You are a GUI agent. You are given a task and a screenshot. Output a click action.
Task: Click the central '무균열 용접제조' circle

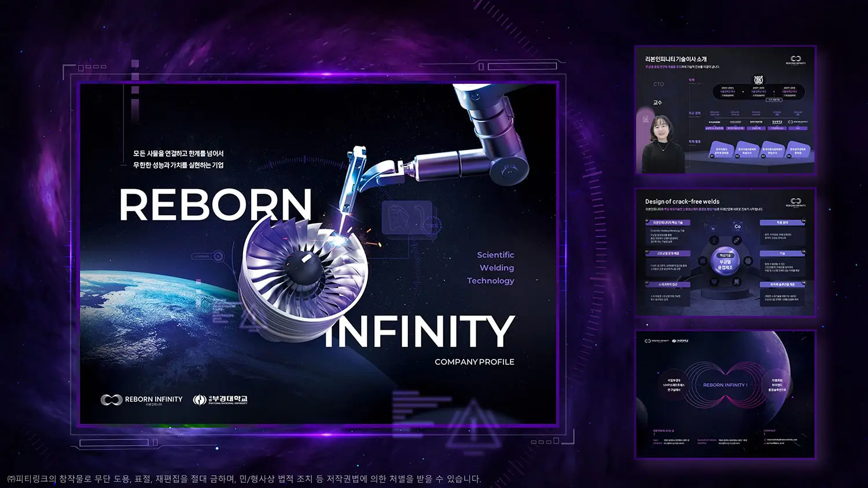pyautogui.click(x=725, y=263)
